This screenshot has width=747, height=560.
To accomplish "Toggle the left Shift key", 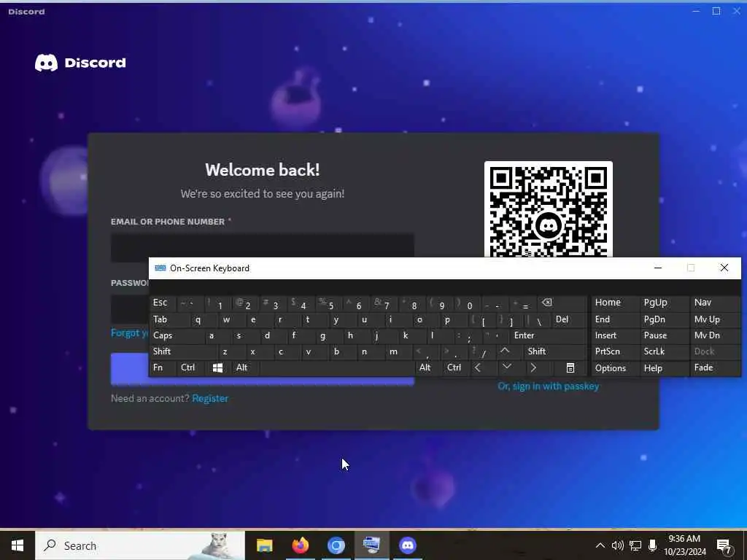I will coord(183,351).
